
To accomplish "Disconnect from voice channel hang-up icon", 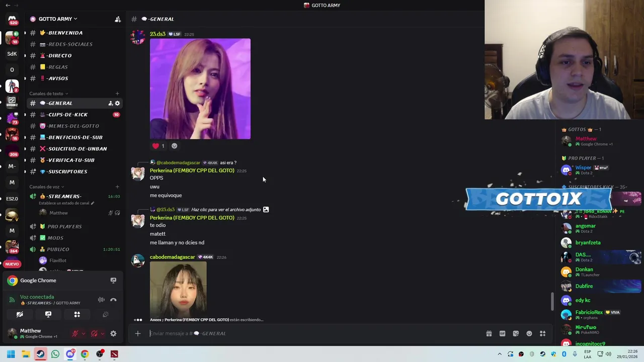I will (x=113, y=300).
